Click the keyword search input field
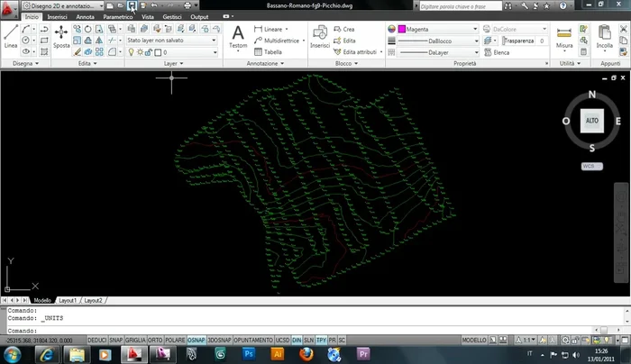 (x=461, y=6)
